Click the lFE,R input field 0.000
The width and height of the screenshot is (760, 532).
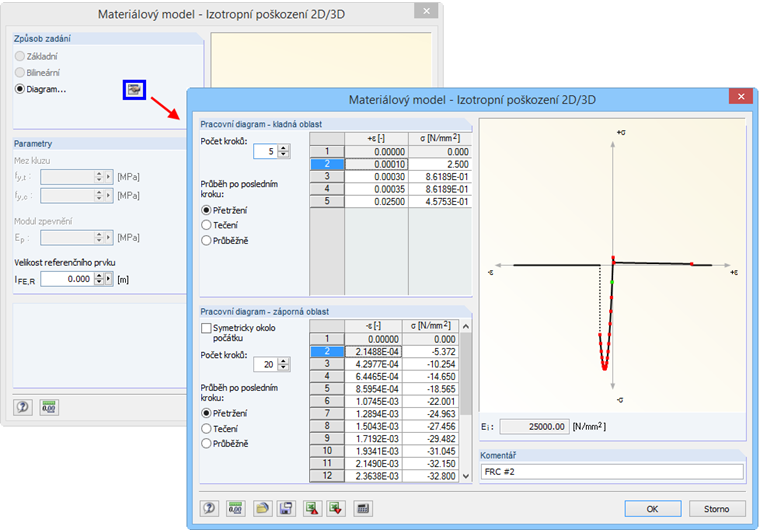67,279
